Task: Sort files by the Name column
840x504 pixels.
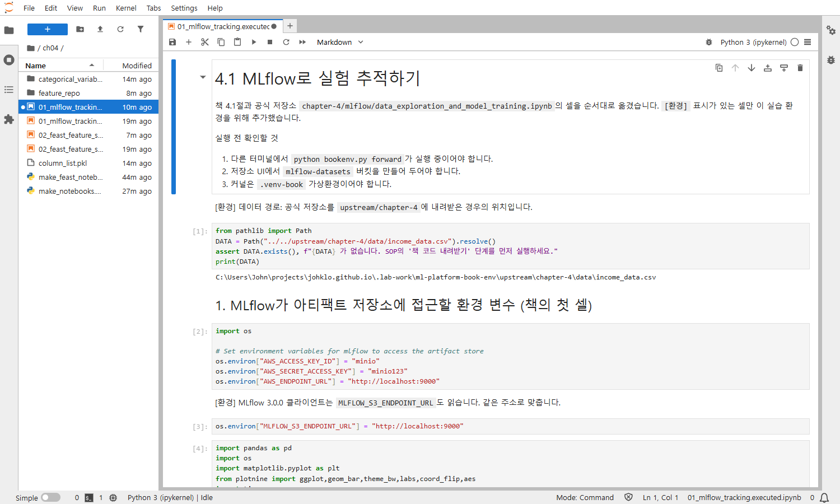Action: coord(60,66)
